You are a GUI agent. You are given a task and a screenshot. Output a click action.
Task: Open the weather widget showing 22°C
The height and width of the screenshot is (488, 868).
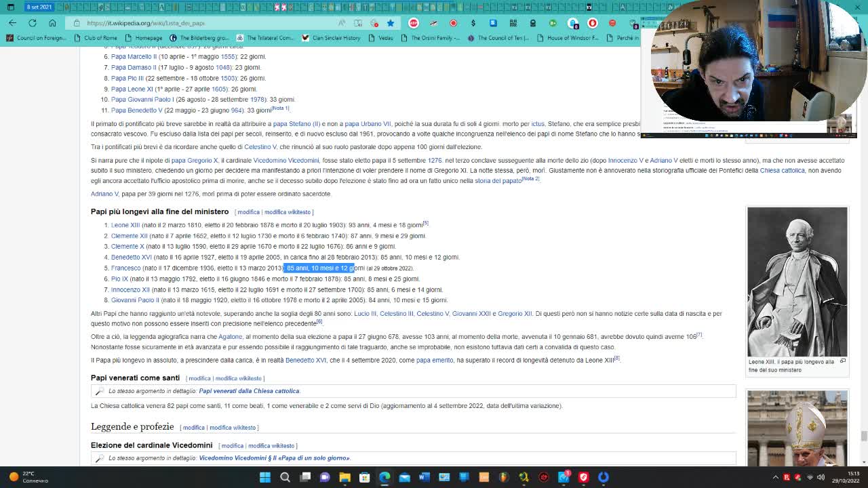[x=28, y=477]
